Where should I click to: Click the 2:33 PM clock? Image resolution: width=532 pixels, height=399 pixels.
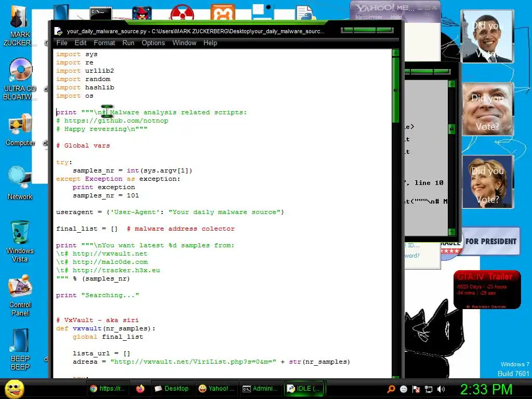click(x=486, y=389)
